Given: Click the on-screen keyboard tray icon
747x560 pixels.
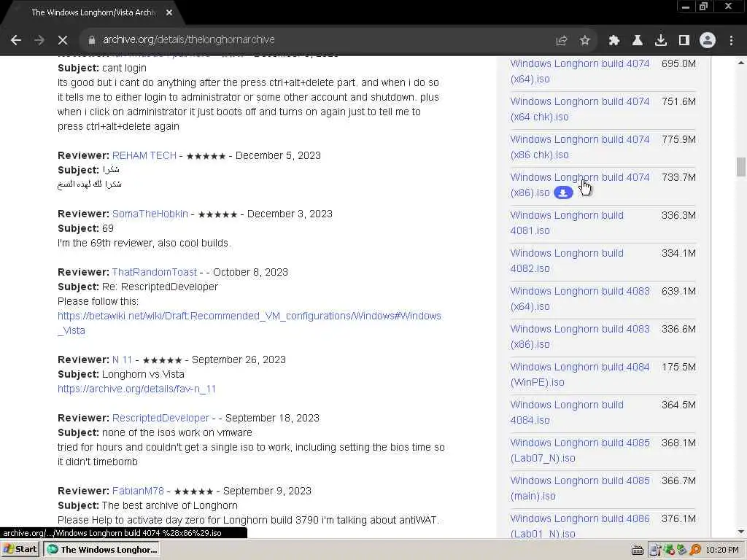Looking at the screenshot, I should tap(638, 550).
